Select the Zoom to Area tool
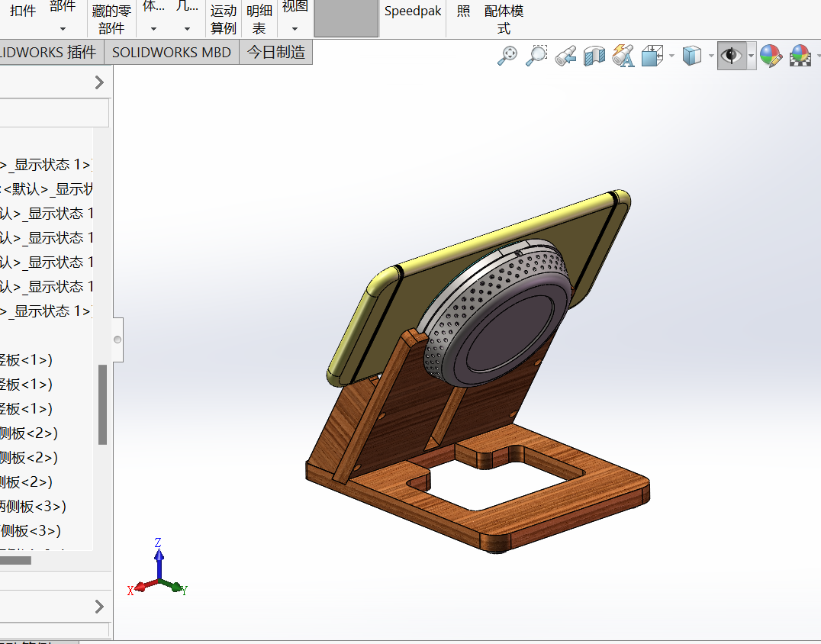Image resolution: width=821 pixels, height=644 pixels. pyautogui.click(x=537, y=56)
